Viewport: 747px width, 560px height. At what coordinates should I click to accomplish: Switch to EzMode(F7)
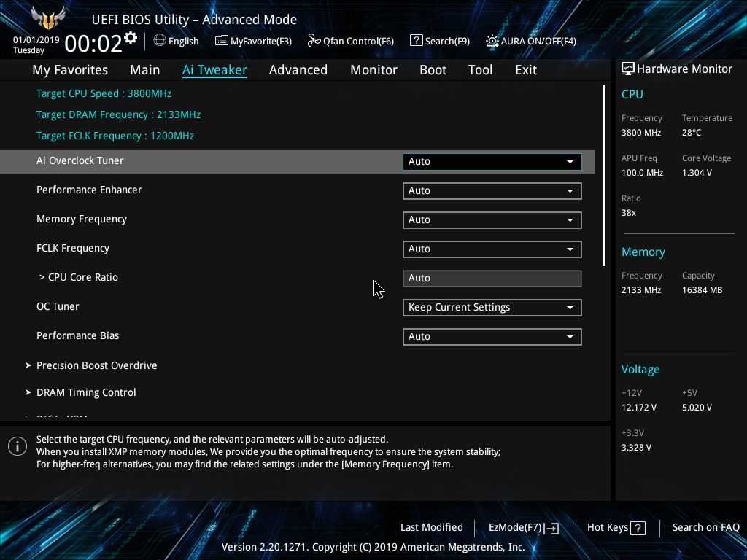522,527
